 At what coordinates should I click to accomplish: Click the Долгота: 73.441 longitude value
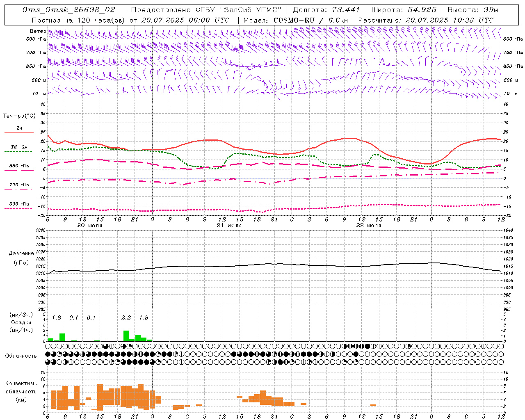point(326,10)
